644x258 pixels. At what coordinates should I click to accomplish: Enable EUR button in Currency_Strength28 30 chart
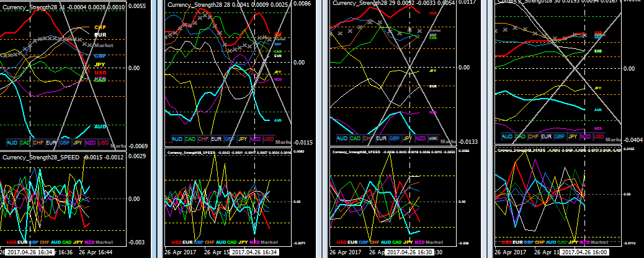[547, 136]
